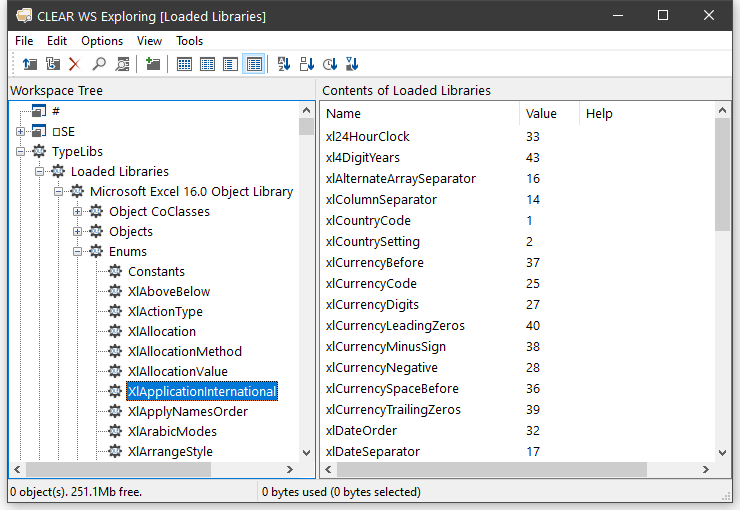740x510 pixels.
Task: Select the third list view mode button
Action: 230,64
